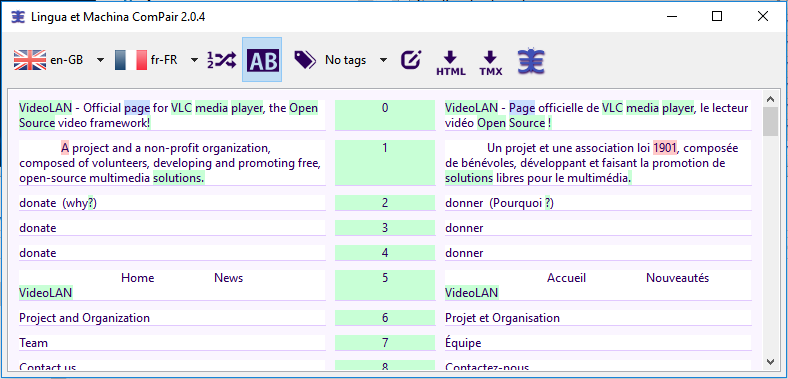
Task: Click the edit pencil icon
Action: point(411,60)
